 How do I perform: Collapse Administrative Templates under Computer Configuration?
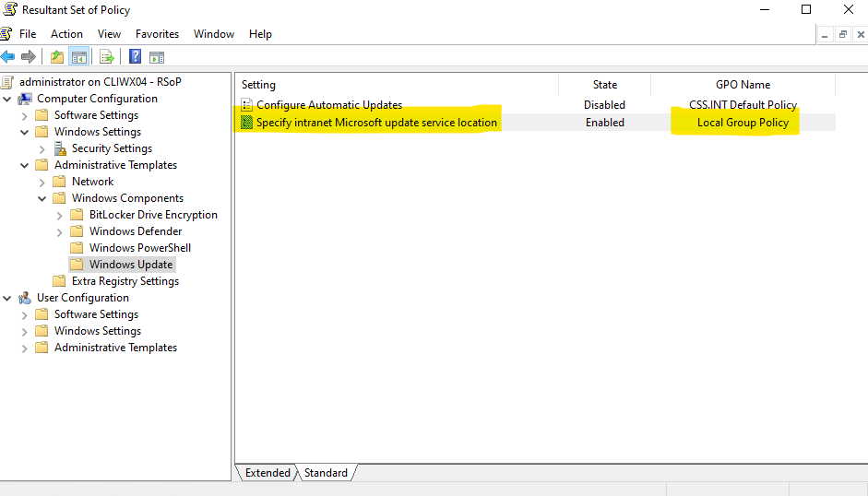point(24,166)
